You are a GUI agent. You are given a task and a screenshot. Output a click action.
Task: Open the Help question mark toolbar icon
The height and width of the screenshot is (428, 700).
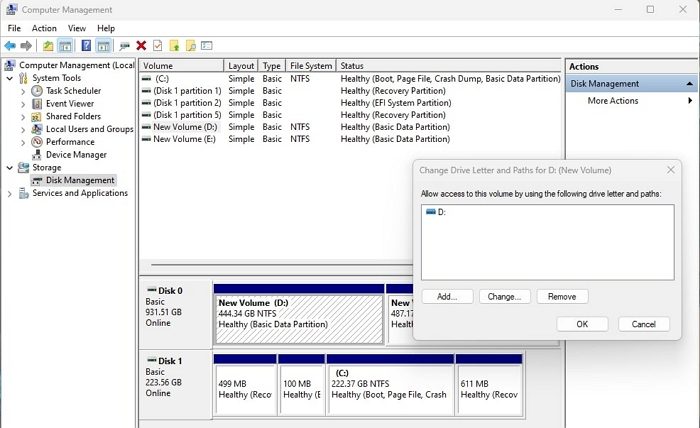point(86,46)
